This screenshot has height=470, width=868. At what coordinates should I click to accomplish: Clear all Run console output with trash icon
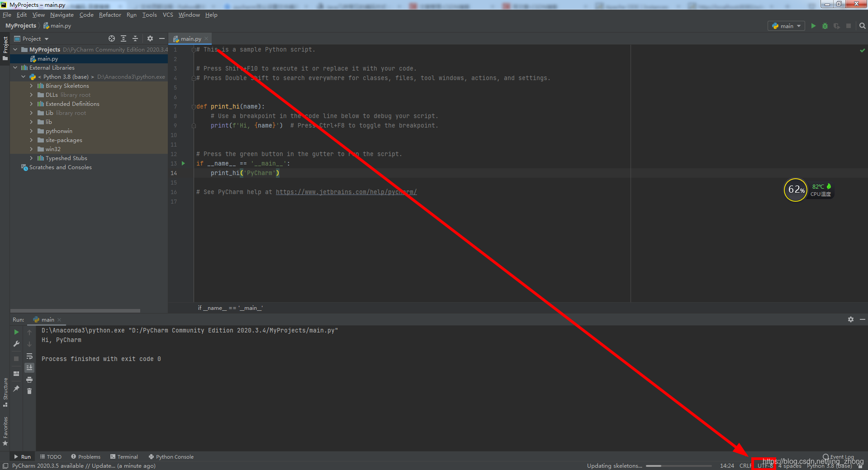coord(29,391)
